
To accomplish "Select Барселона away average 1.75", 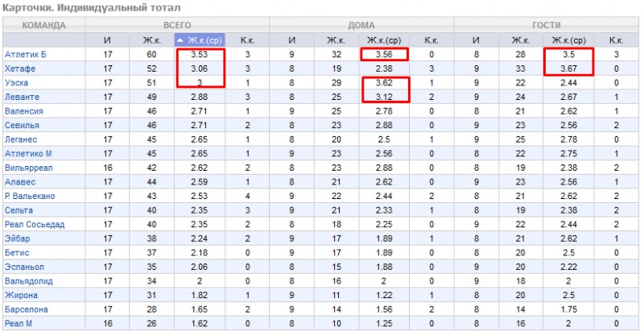I will [568, 309].
